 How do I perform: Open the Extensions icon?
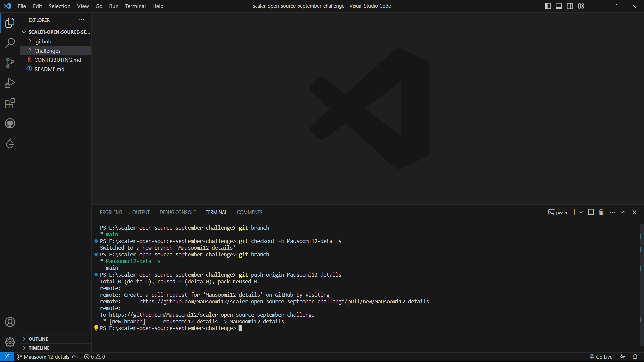point(10,103)
